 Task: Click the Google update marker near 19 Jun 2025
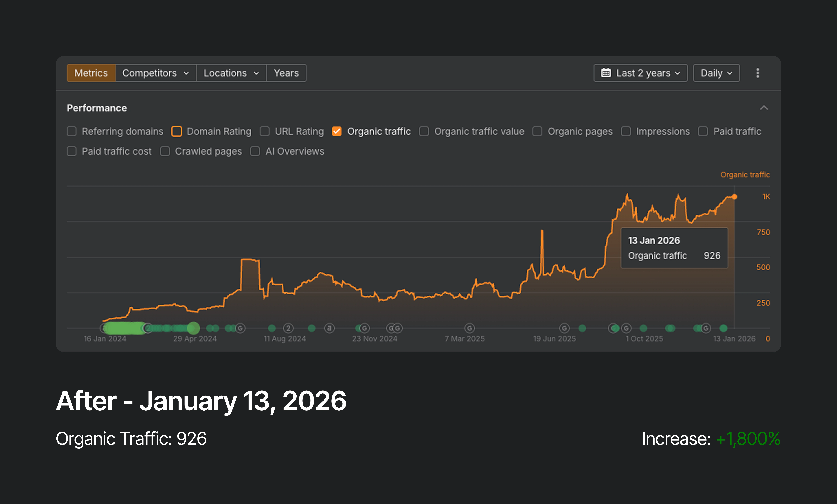coord(564,328)
